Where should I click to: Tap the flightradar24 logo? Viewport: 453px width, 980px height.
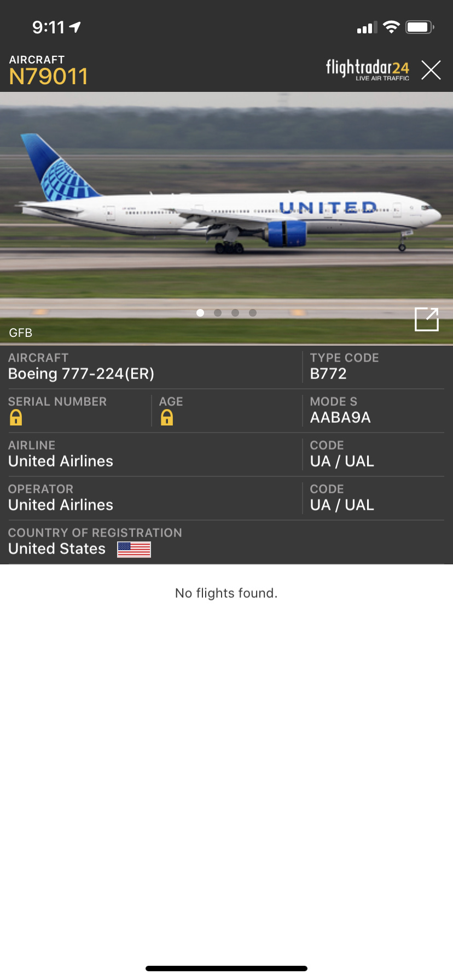point(368,69)
